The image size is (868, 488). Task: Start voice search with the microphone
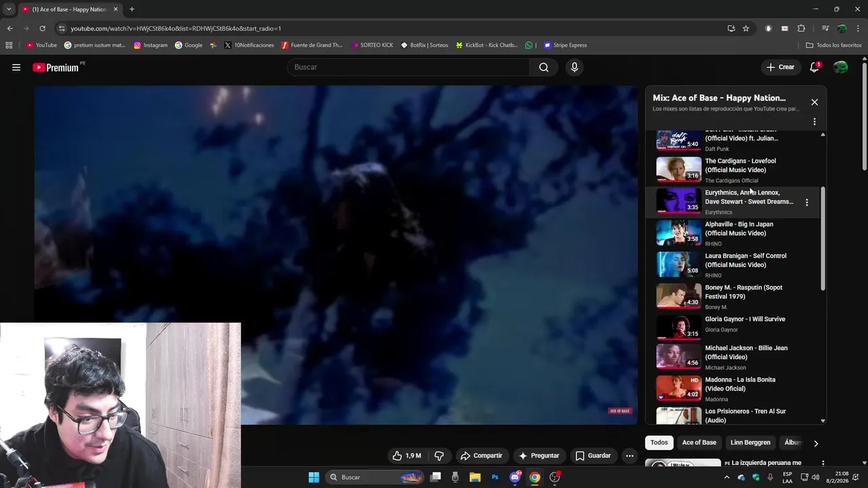pyautogui.click(x=574, y=67)
